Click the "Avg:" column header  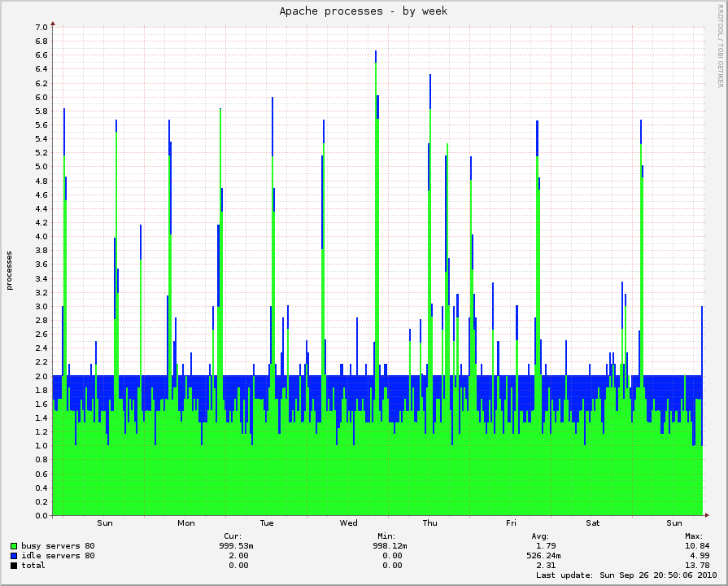(x=540, y=536)
